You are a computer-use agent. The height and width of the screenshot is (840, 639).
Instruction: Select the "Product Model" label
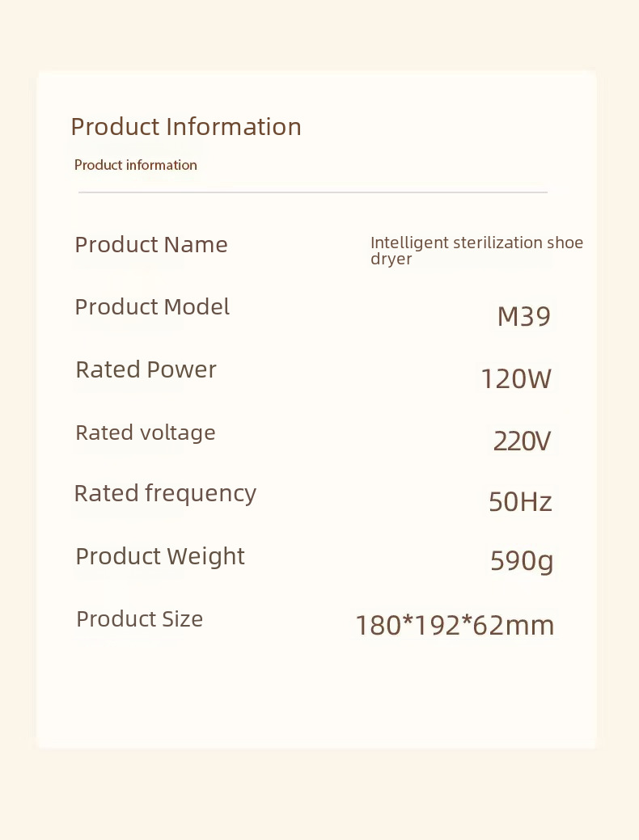point(152,307)
